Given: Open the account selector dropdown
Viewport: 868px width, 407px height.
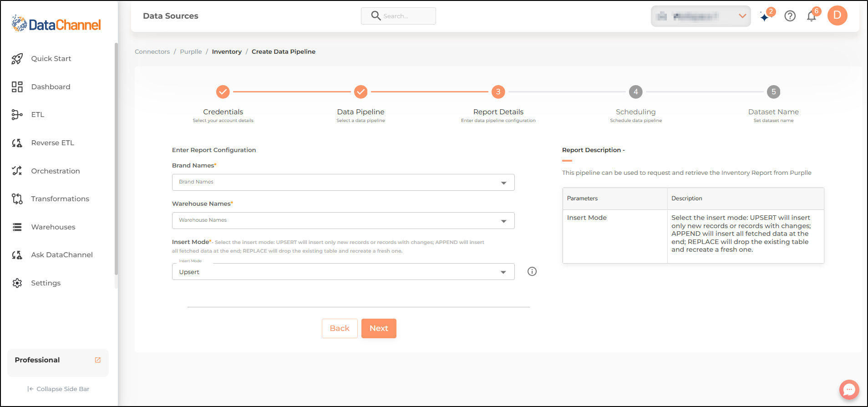Looking at the screenshot, I should pos(701,16).
